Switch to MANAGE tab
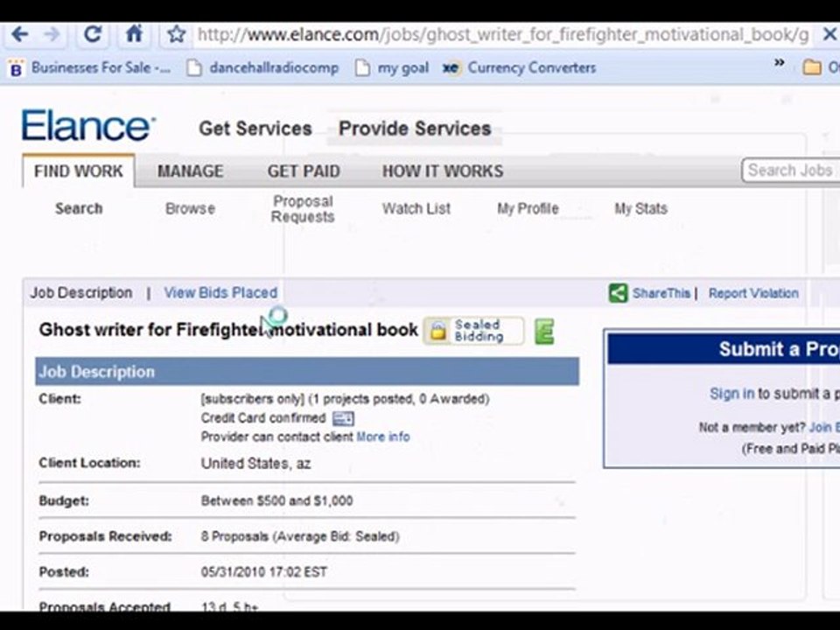The height and width of the screenshot is (630, 840). tap(190, 171)
